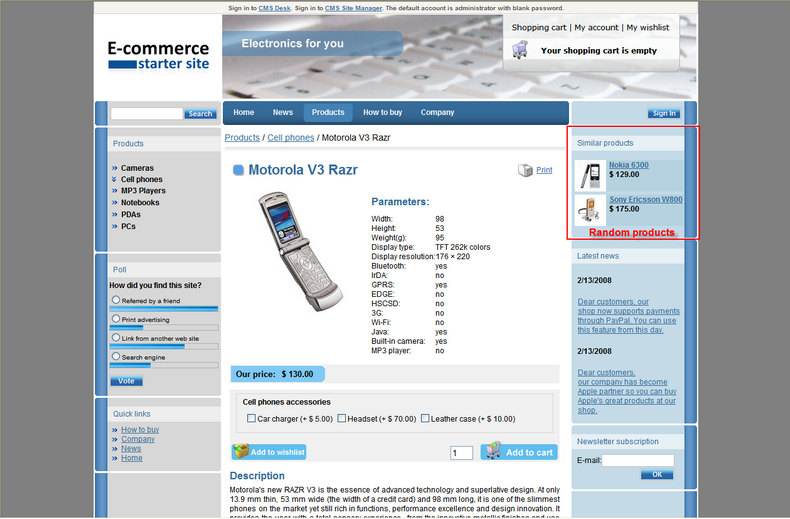Open the Shopping cart header link

coord(539,28)
